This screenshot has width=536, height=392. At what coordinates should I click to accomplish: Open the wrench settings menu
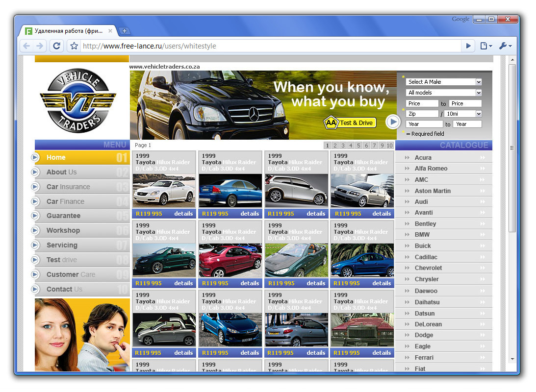[505, 46]
